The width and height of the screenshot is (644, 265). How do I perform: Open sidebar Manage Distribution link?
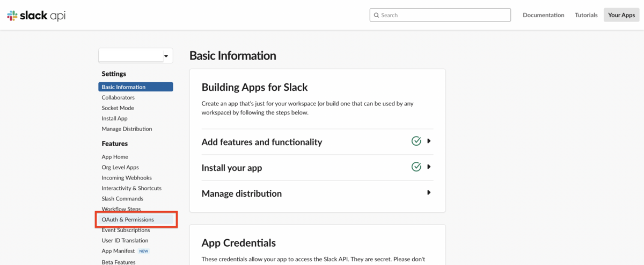point(127,129)
